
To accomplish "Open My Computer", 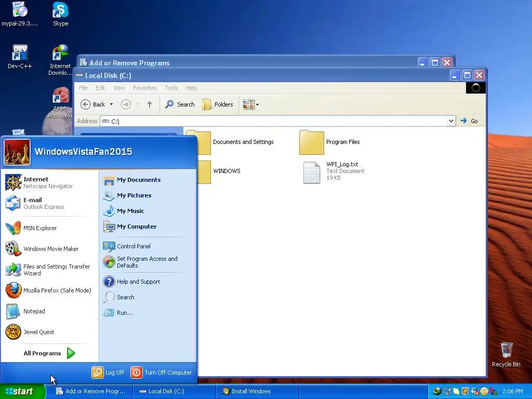I will pyautogui.click(x=130, y=227).
